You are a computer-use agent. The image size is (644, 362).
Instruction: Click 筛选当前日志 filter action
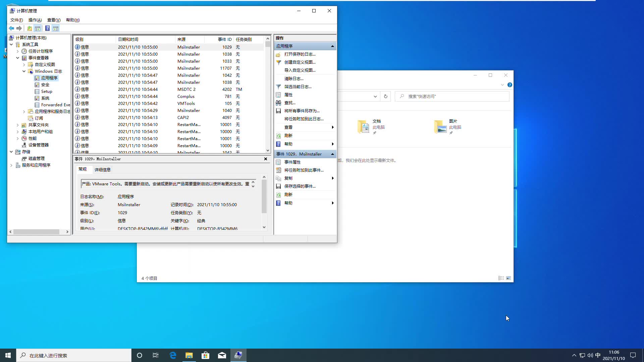click(298, 87)
